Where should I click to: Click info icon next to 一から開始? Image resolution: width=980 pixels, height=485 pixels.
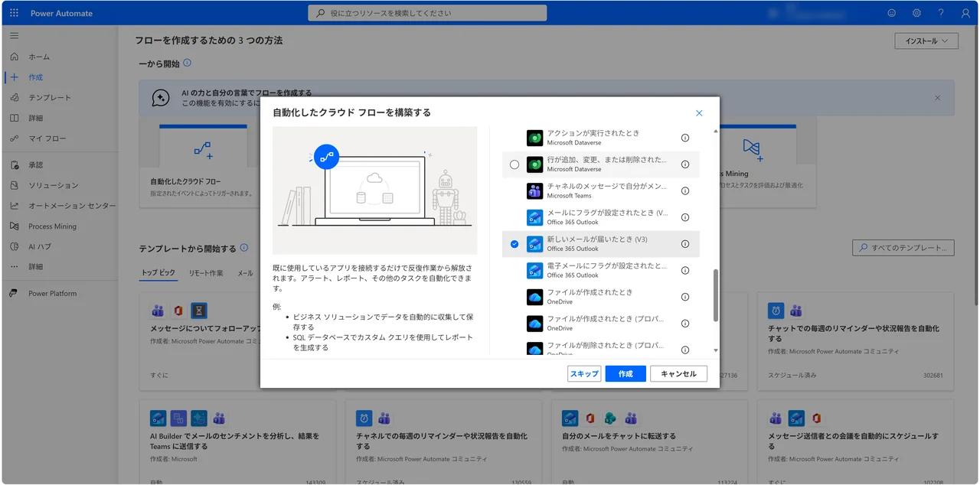(187, 63)
